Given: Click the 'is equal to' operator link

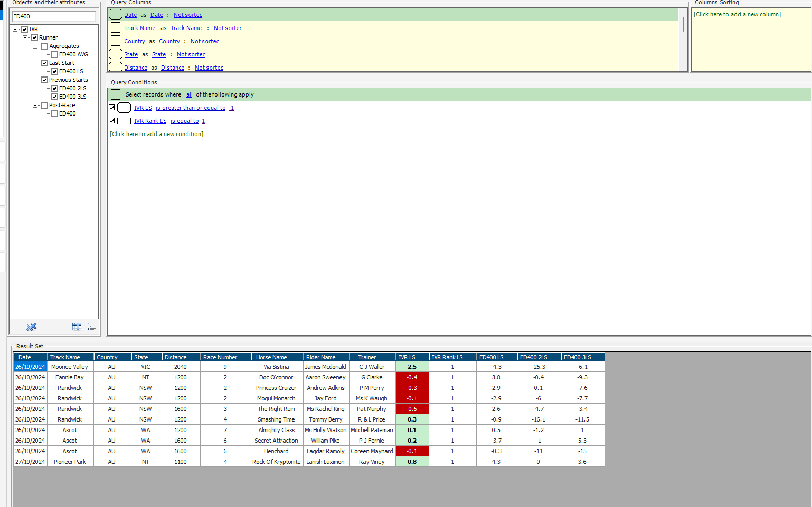Looking at the screenshot, I should (x=185, y=121).
